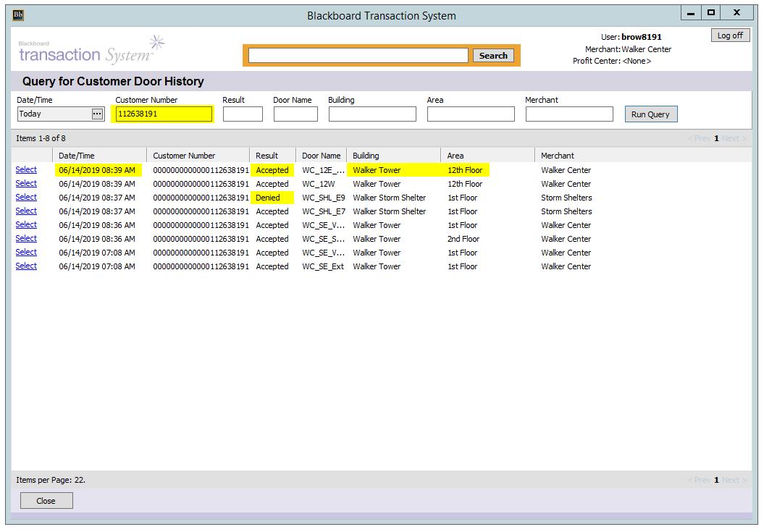Click the Door Name filter field
This screenshot has width=764, height=532.
(295, 114)
